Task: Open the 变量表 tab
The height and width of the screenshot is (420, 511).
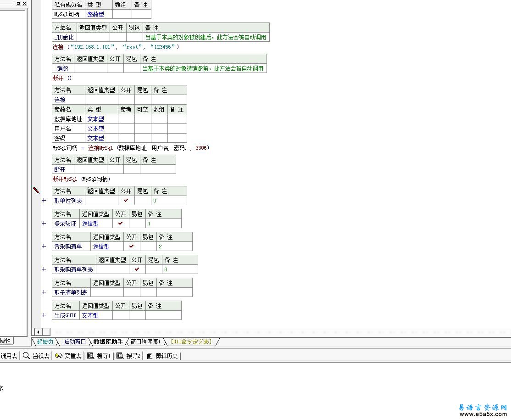Action: point(68,356)
